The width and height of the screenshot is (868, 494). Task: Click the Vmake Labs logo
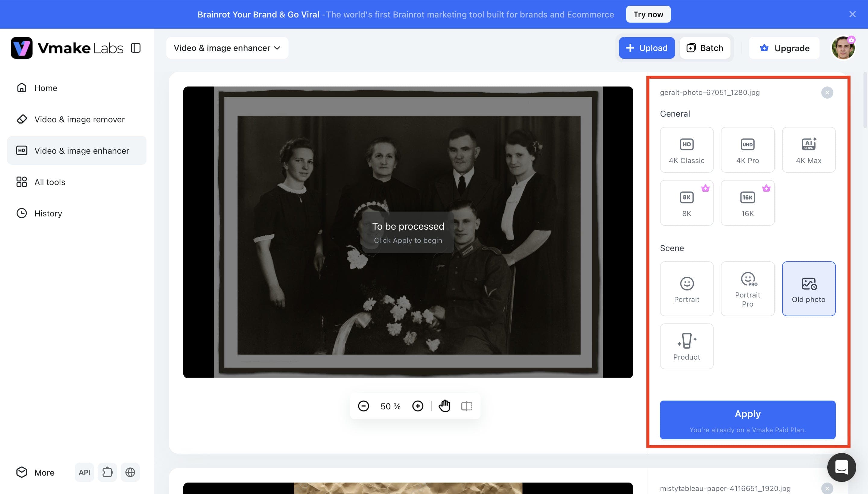[67, 48]
